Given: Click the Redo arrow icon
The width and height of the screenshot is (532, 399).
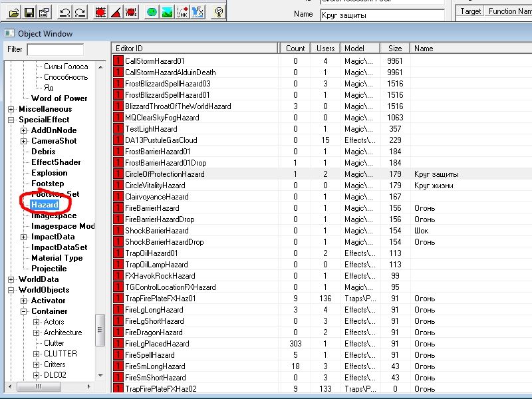Looking at the screenshot, I should click(80, 11).
